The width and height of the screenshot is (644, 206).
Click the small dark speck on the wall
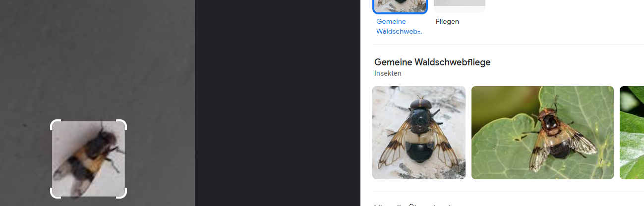pyautogui.click(x=26, y=125)
